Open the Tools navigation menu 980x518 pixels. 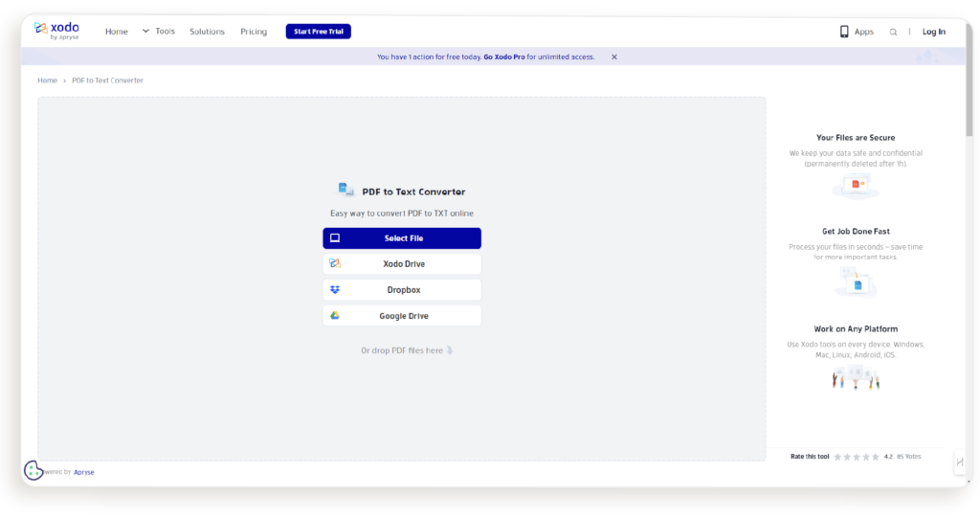(x=165, y=31)
